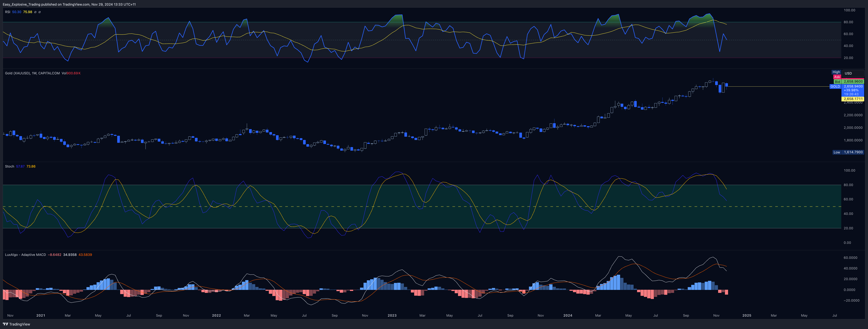Click the TradingView logo in the footer
868x329 pixels.
(17, 324)
